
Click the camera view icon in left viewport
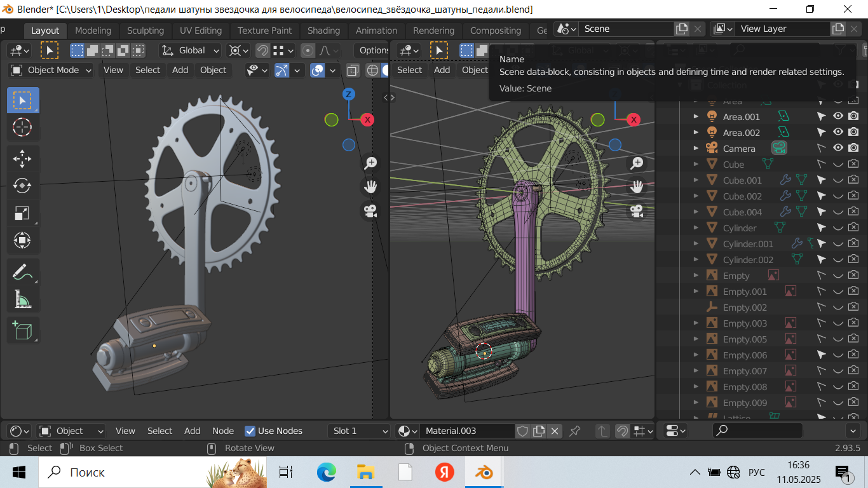tap(370, 211)
